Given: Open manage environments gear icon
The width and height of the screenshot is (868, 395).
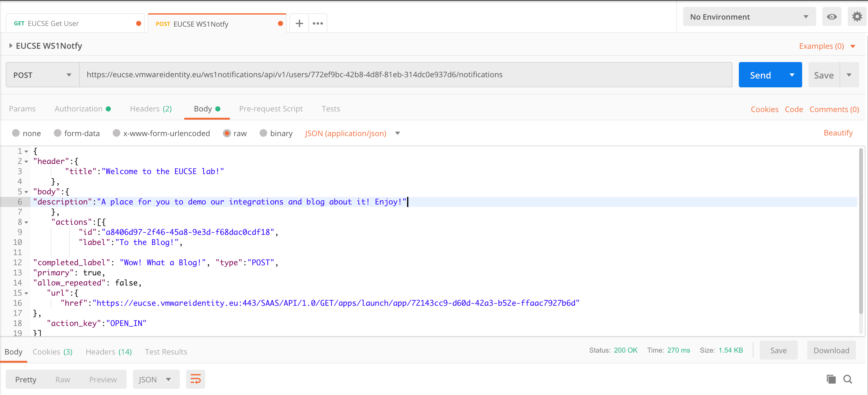Looking at the screenshot, I should tap(857, 17).
